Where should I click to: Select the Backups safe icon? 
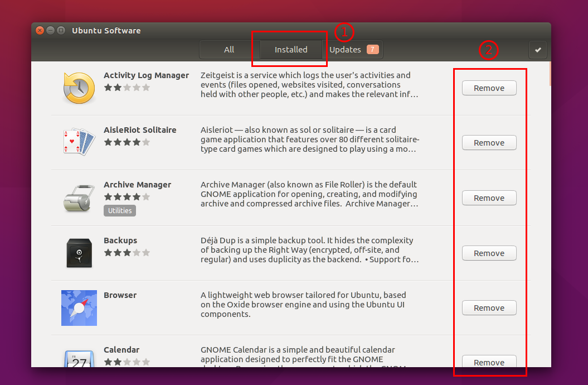click(x=79, y=253)
